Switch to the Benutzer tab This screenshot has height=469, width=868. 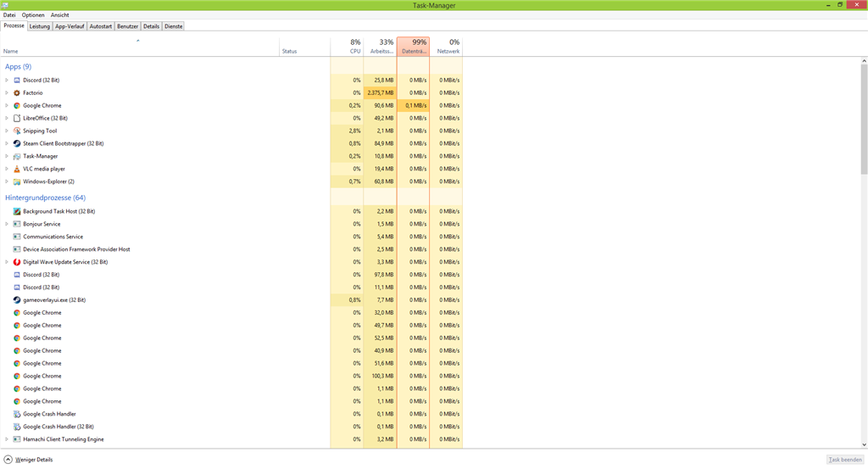tap(127, 26)
